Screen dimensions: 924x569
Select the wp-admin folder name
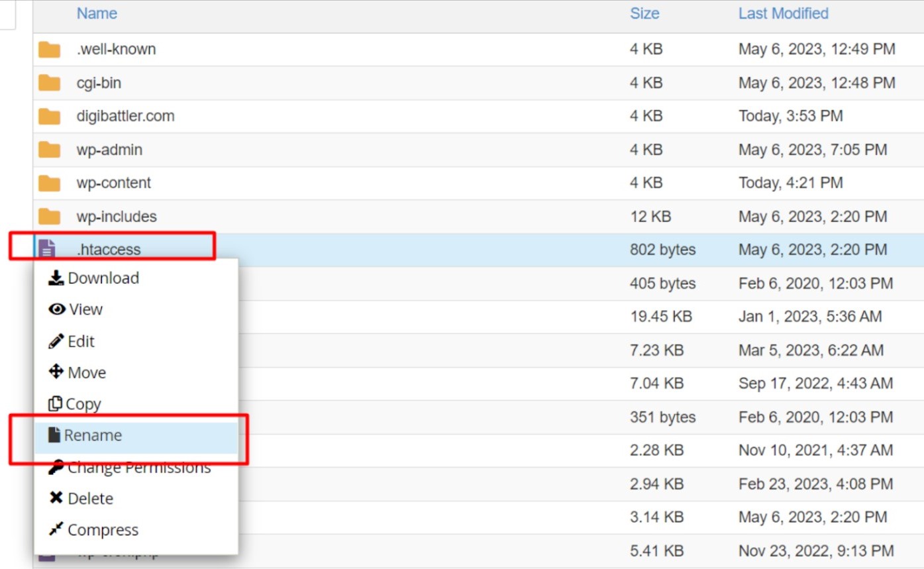click(x=109, y=150)
